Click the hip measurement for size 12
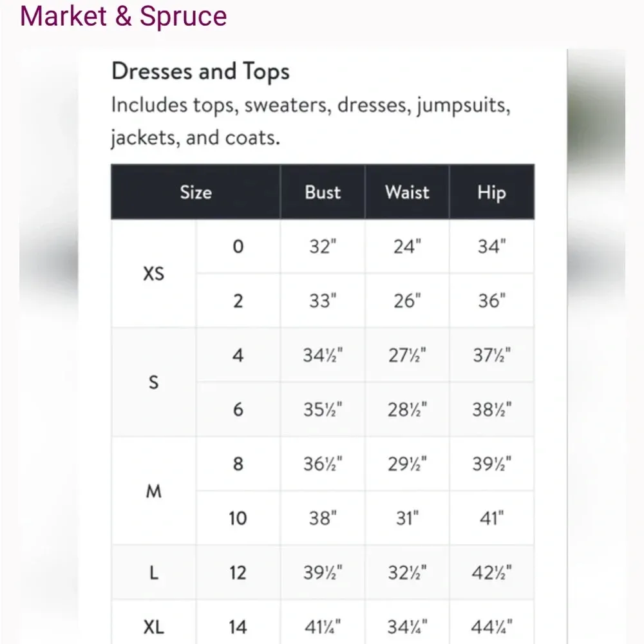644x644 pixels. (x=491, y=573)
